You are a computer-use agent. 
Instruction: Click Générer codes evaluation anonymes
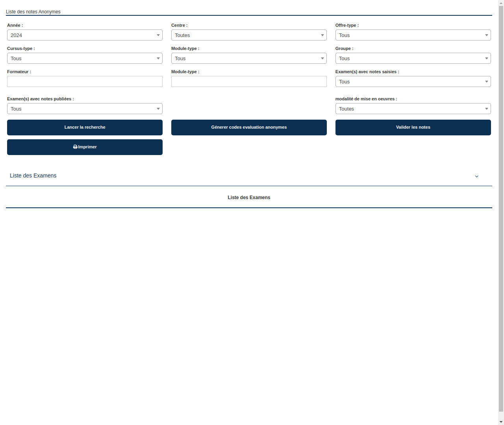point(249,127)
